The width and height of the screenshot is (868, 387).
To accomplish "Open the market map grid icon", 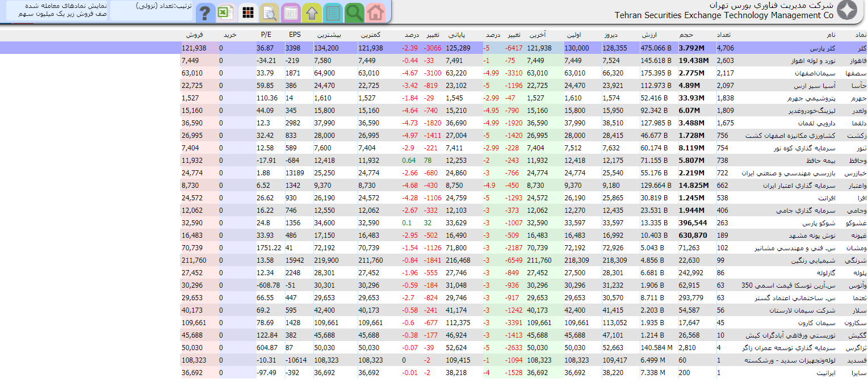I will (x=248, y=12).
